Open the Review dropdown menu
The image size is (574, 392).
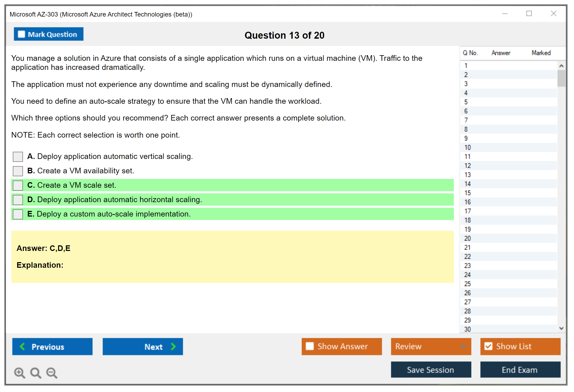tap(463, 346)
